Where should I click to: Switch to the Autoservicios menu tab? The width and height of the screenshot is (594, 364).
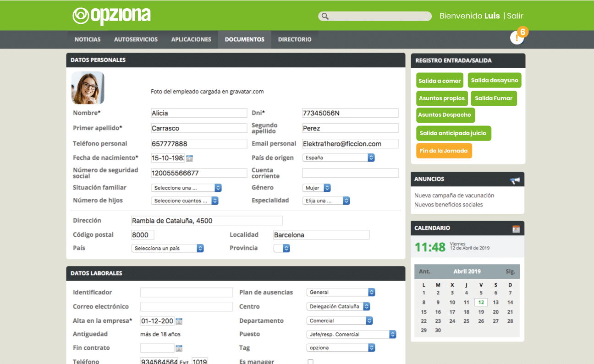pos(136,39)
